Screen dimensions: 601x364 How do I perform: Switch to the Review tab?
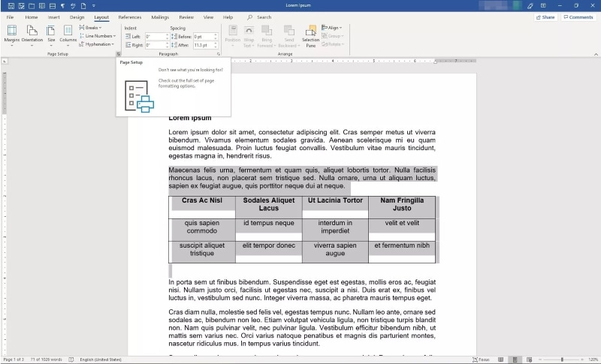186,17
